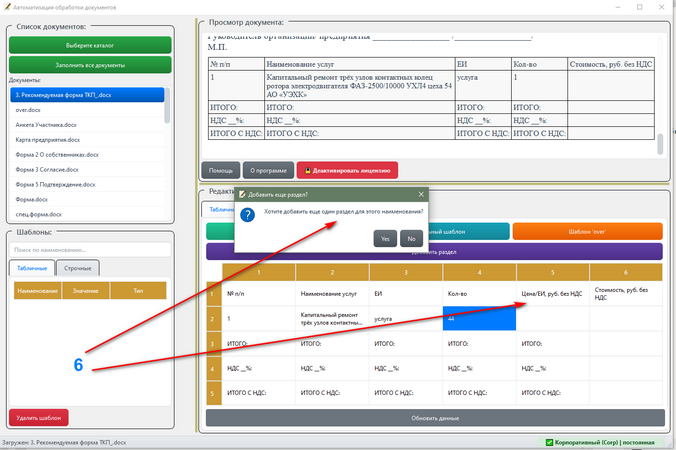Click the green license status checkmark icon
The width and height of the screenshot is (676, 450).
[x=549, y=442]
